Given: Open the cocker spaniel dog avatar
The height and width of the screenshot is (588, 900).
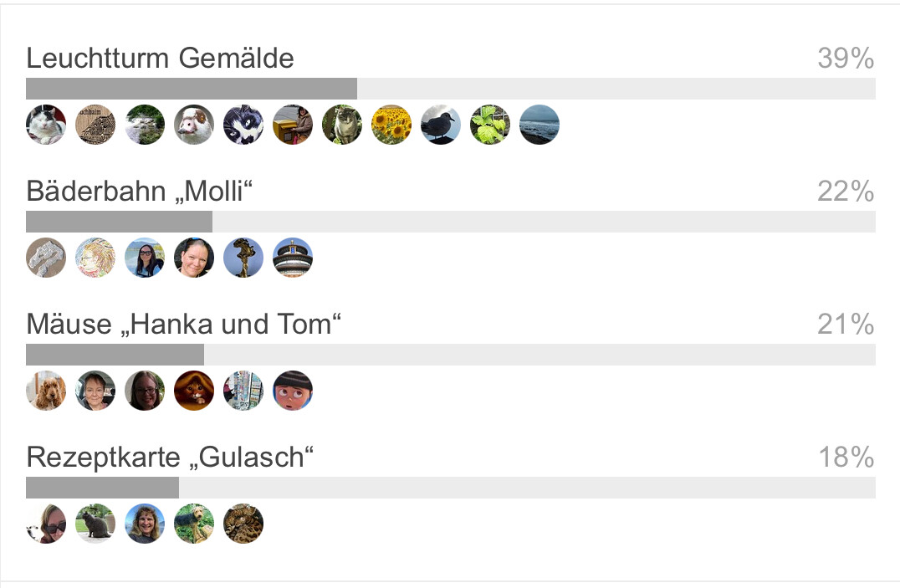Looking at the screenshot, I should coord(46,391).
